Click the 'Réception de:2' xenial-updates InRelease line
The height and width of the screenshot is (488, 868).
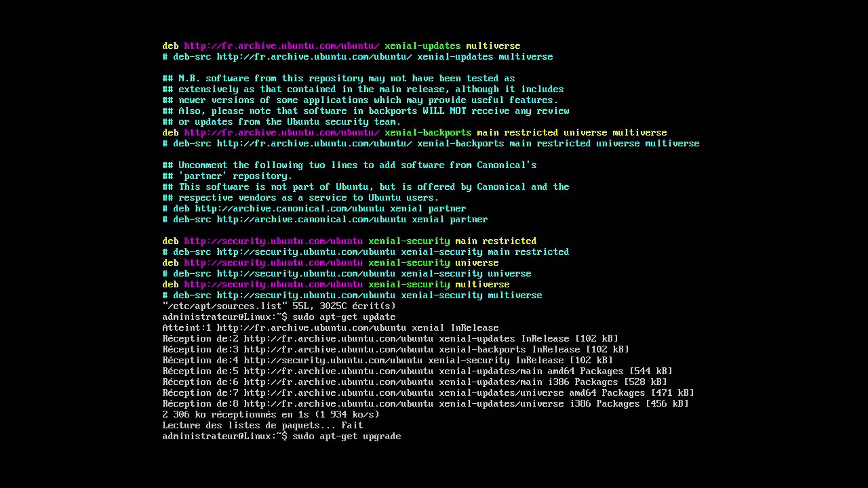(390, 339)
